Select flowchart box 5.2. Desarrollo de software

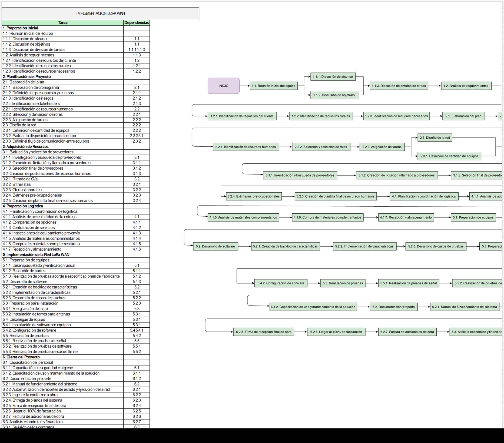(215, 246)
